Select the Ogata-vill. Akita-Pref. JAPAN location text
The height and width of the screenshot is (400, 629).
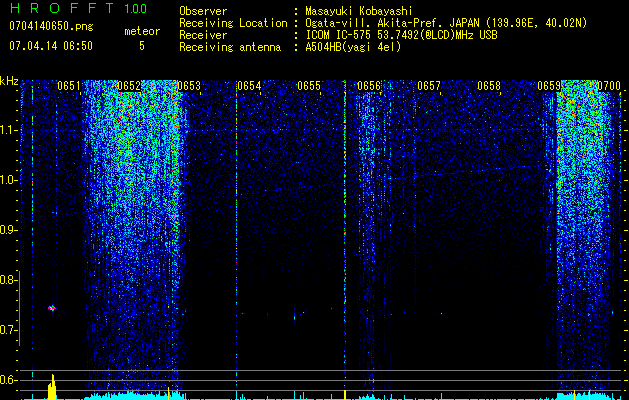[446, 23]
